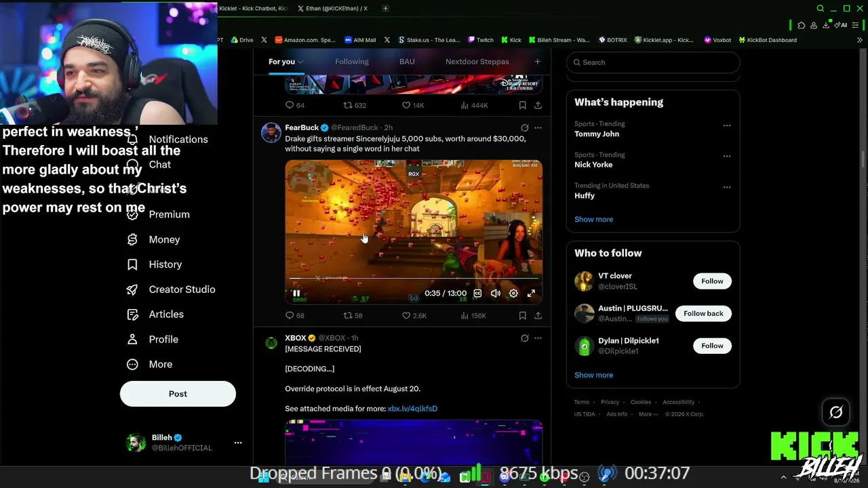
Task: Switch to the Nextdoor Steppas tab
Action: [477, 62]
